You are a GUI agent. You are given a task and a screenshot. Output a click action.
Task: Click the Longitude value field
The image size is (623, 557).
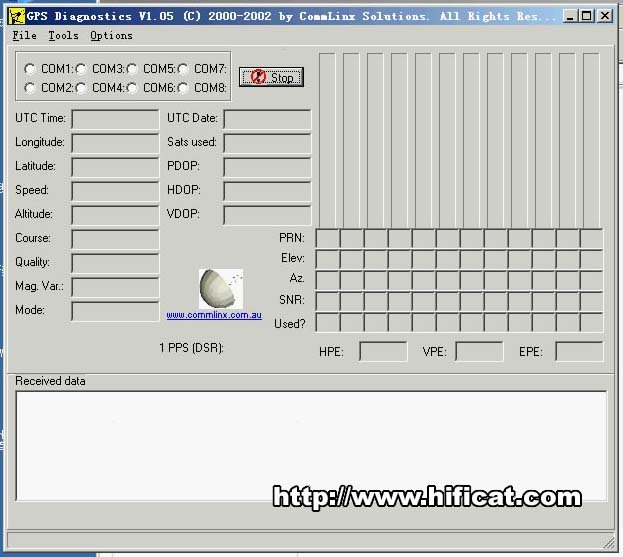coord(115,143)
